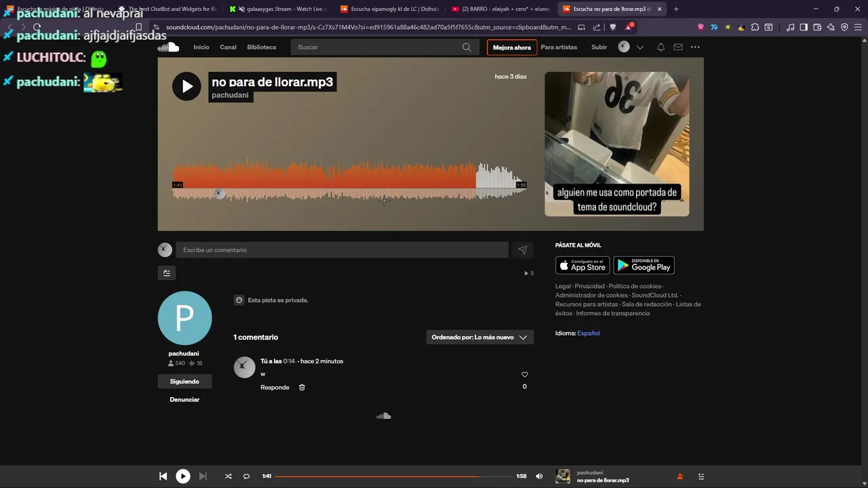Click the following icon in player bar
This screenshot has width=868, height=488.
(x=680, y=476)
